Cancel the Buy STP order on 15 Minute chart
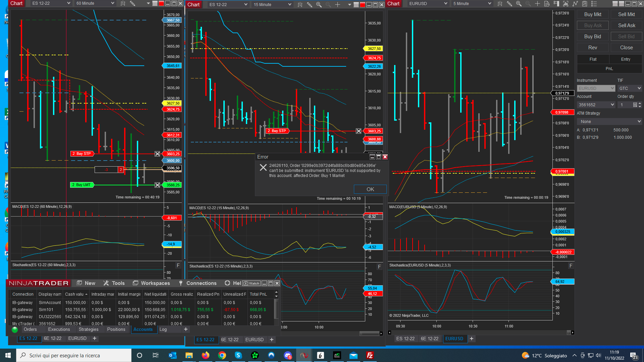The image size is (644, 362). pyautogui.click(x=359, y=131)
